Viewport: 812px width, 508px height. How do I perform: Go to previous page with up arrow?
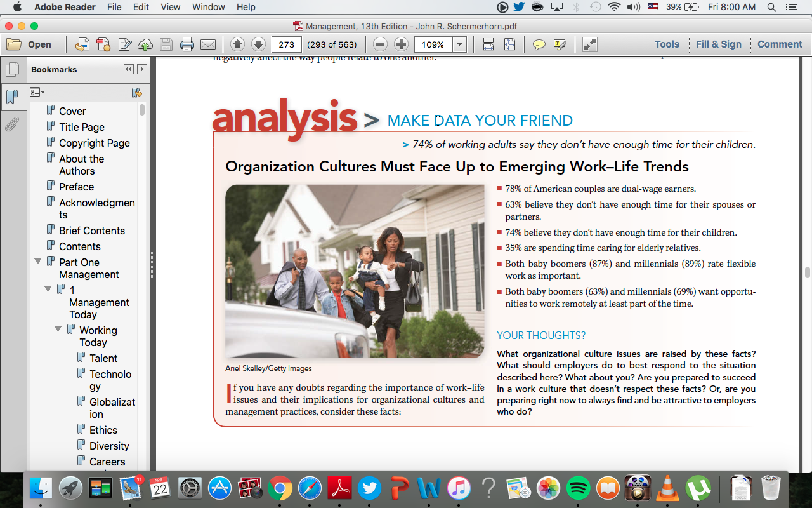(x=237, y=44)
